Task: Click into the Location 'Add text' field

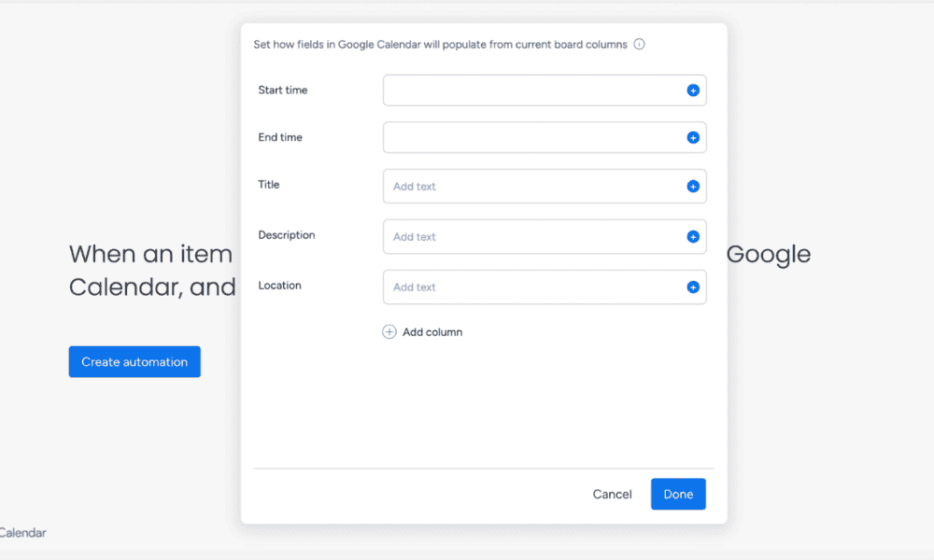Action: pos(532,287)
